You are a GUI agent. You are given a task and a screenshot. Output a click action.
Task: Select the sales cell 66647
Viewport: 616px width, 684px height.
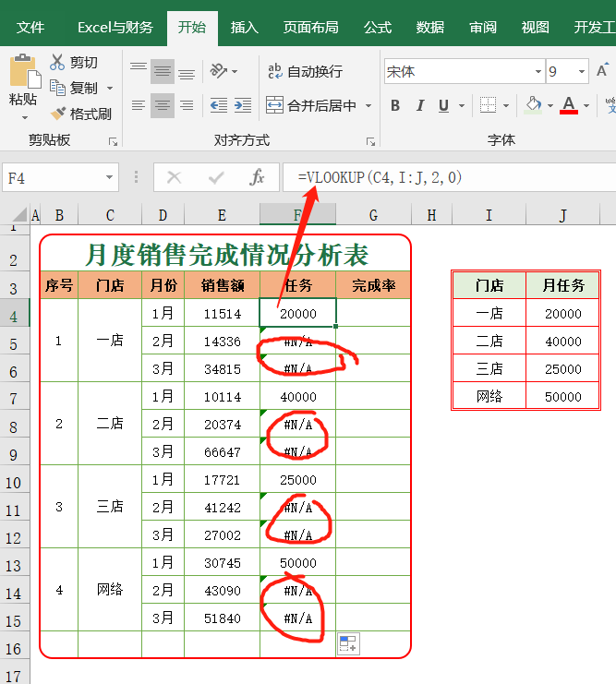pyautogui.click(x=223, y=451)
